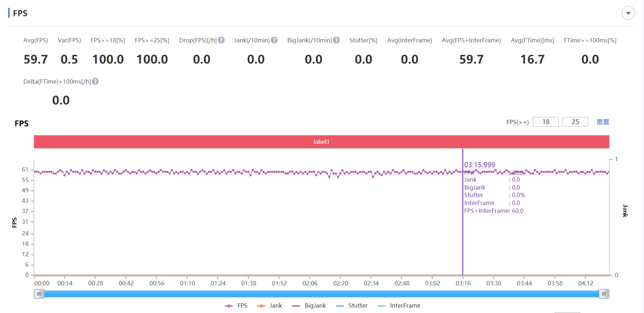Image resolution: width=644 pixels, height=313 pixels.
Task: Click help icon beside Jank(/10min)
Action: 274,40
